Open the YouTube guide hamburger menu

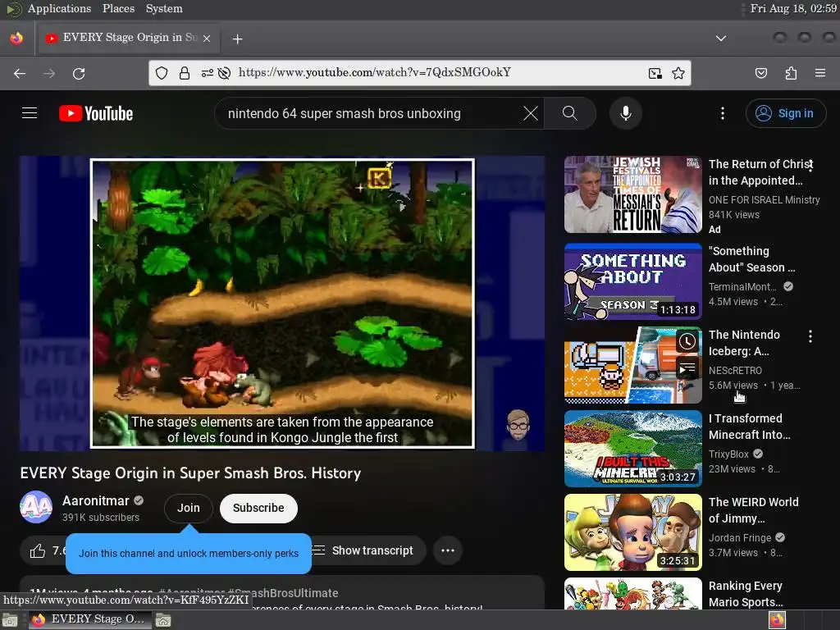point(30,113)
